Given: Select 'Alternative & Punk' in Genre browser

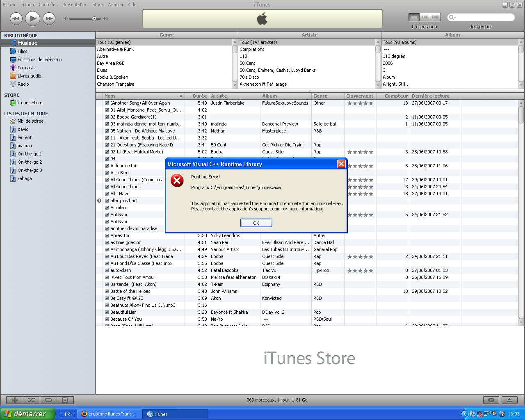Looking at the screenshot, I should 164,49.
